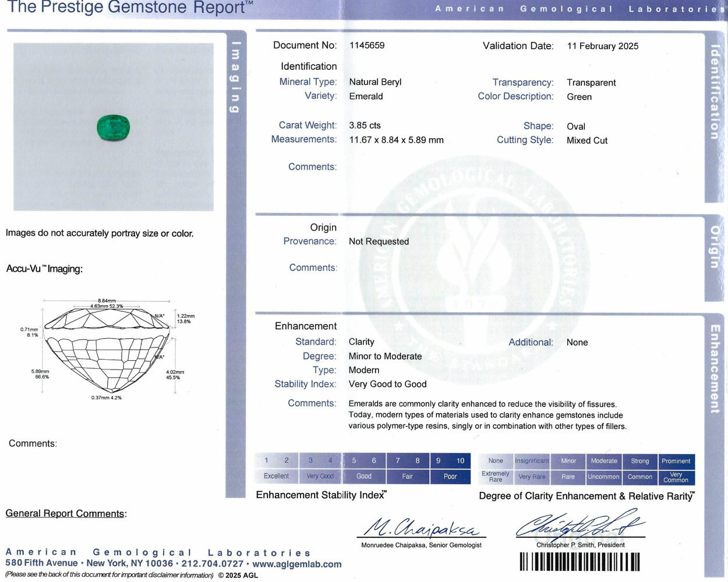The image size is (728, 582).
Task: Click the 'Prominent' clarity enhancement cell
Action: pos(676,461)
